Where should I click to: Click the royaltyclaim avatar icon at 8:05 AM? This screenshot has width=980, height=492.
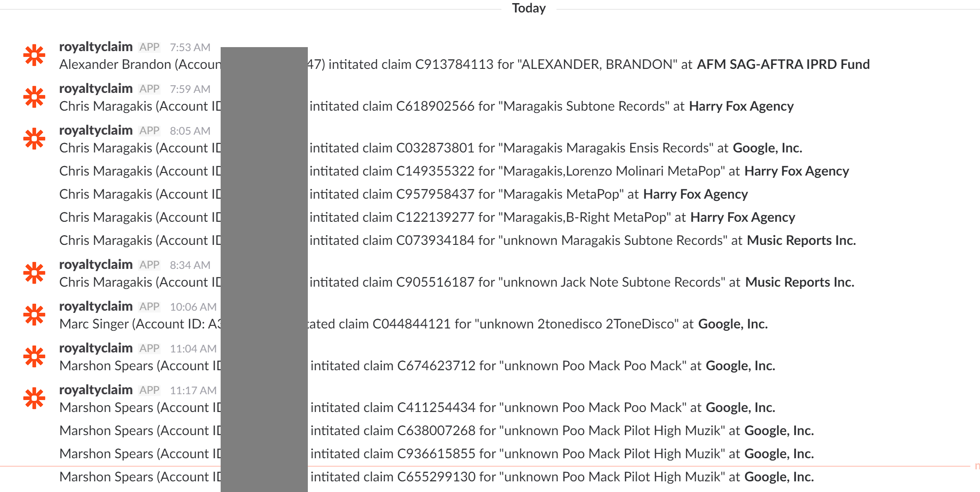point(34,139)
